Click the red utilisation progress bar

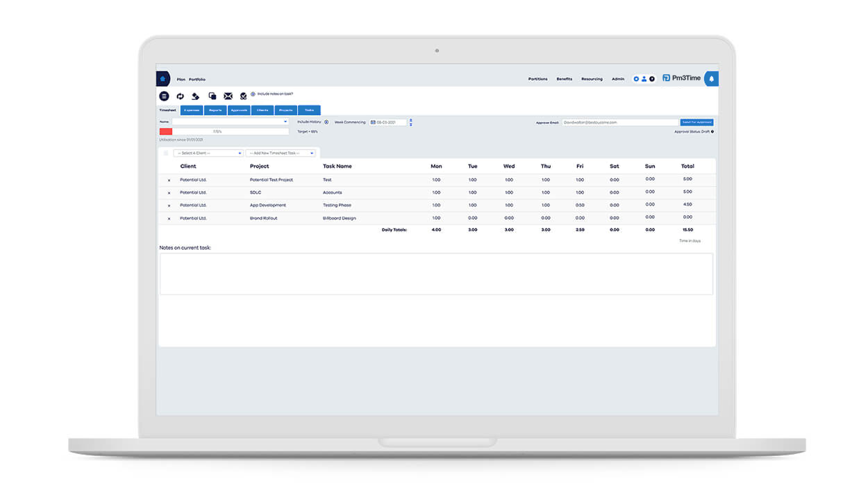point(166,131)
